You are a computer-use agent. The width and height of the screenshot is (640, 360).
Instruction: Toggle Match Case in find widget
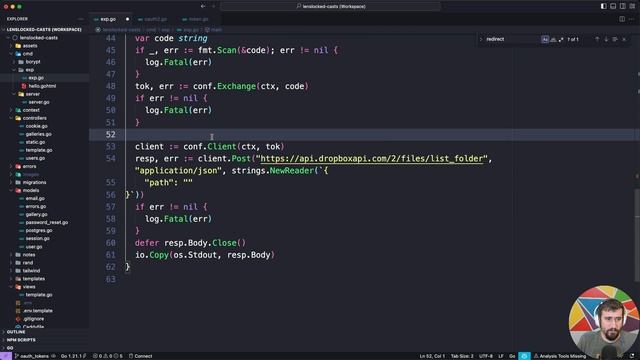click(545, 40)
